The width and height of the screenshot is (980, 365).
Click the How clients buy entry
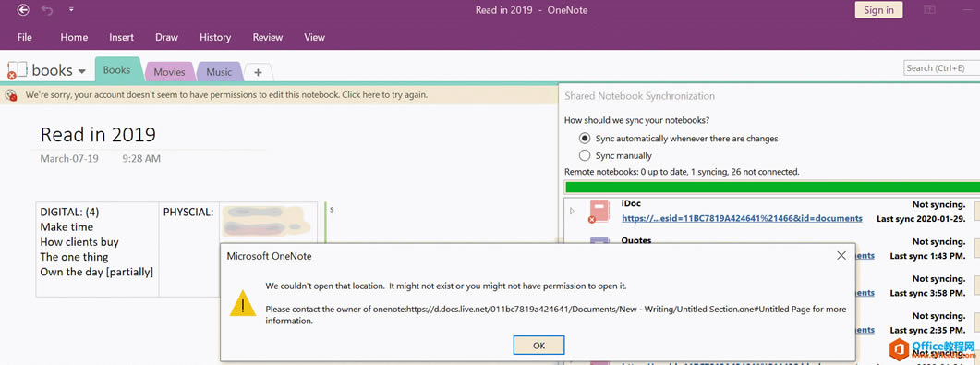click(79, 242)
